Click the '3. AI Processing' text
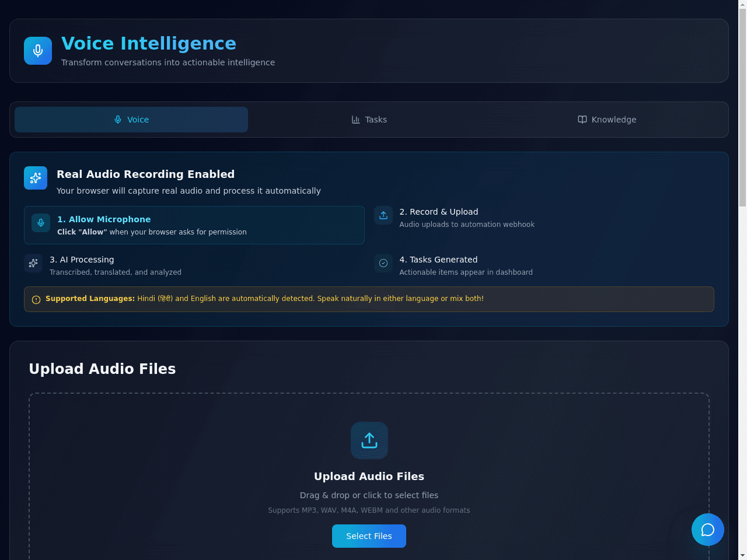Viewport: 747px width, 560px height. coord(82,260)
